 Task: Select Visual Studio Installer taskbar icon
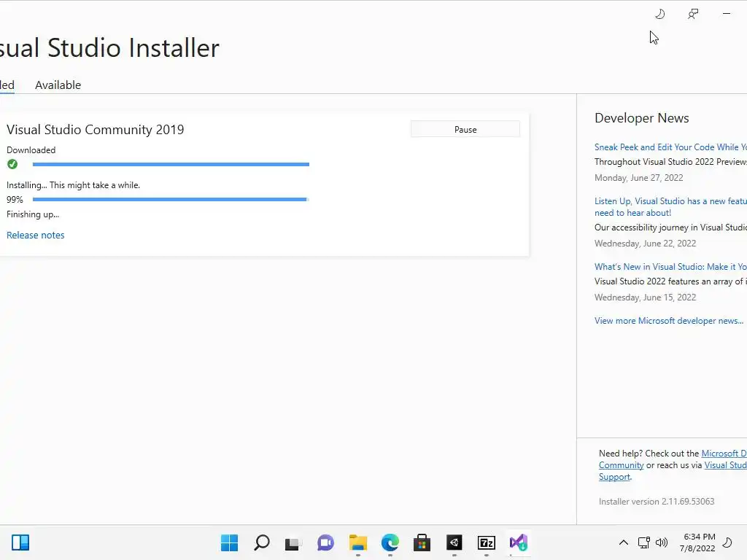coord(519,542)
